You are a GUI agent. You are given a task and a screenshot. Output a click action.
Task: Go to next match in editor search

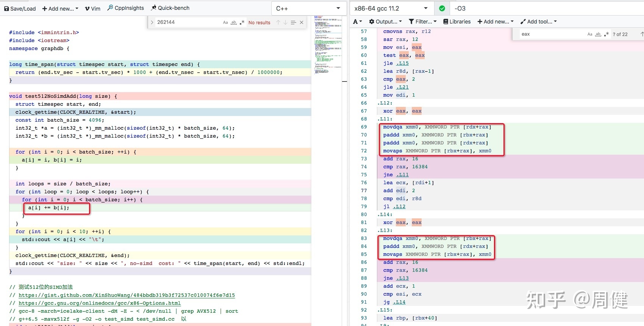coord(286,22)
